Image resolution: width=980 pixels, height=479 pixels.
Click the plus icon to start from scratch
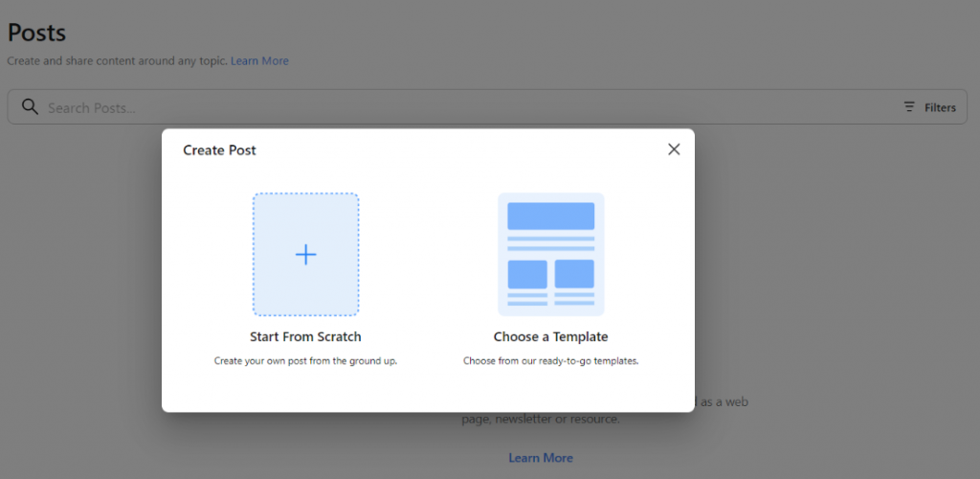pyautogui.click(x=305, y=255)
